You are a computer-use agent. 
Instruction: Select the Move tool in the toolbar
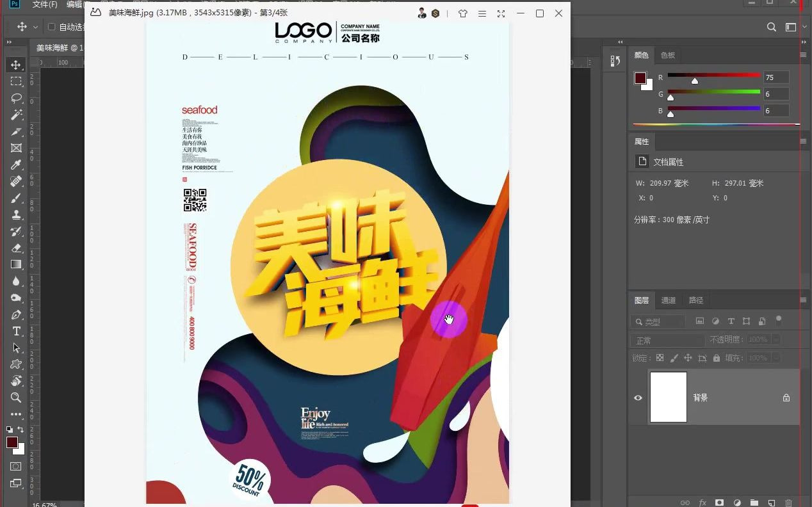pos(15,64)
